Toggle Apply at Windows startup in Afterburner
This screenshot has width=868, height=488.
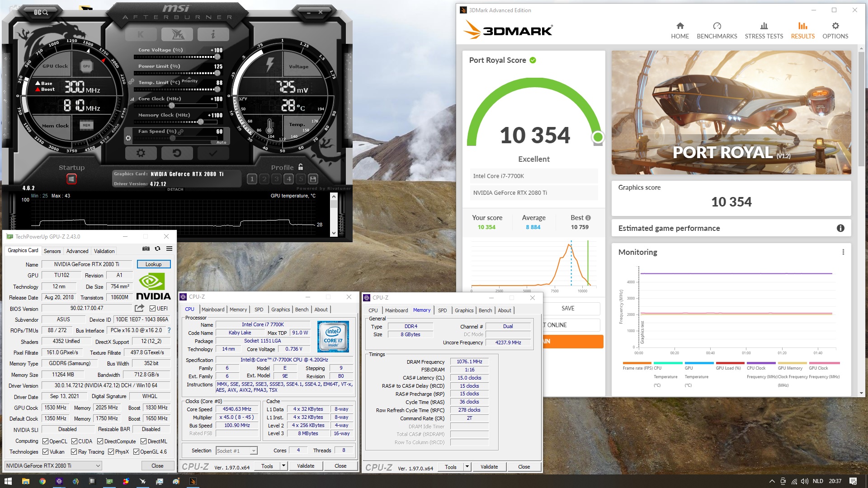tap(71, 179)
